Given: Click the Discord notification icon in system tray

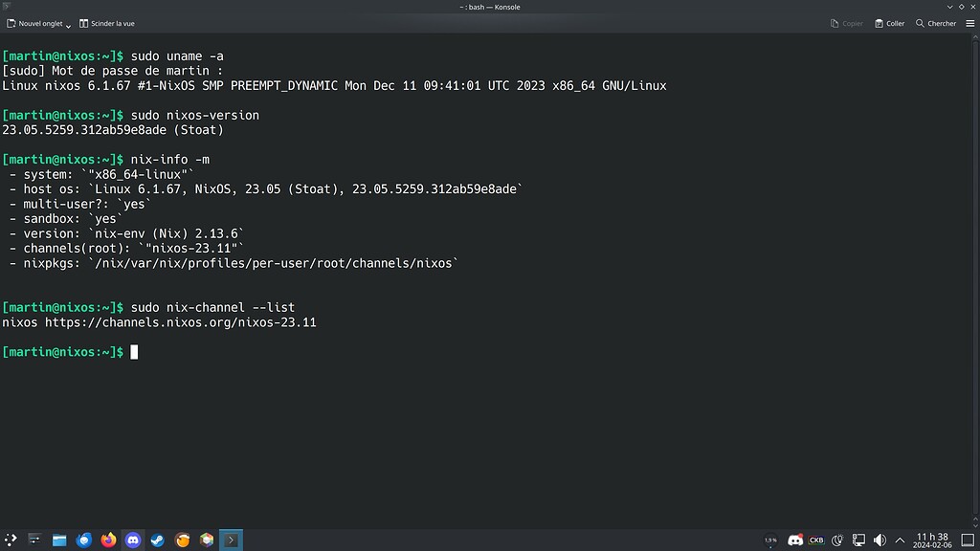Looking at the screenshot, I should click(x=794, y=540).
